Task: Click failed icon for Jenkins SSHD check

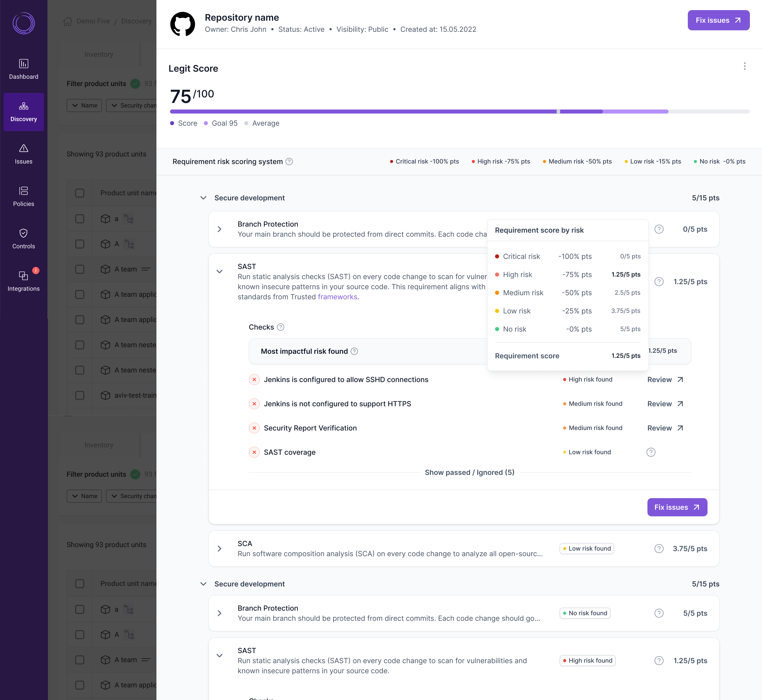Action: [254, 379]
